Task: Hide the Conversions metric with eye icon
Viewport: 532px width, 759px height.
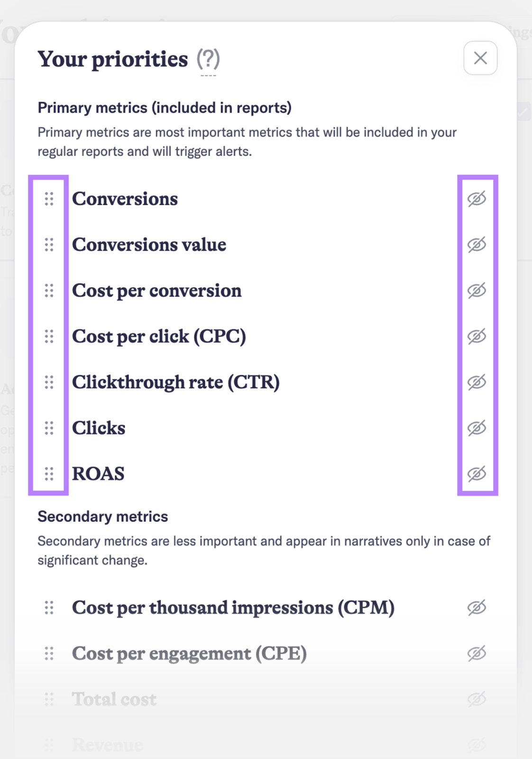Action: [x=477, y=199]
